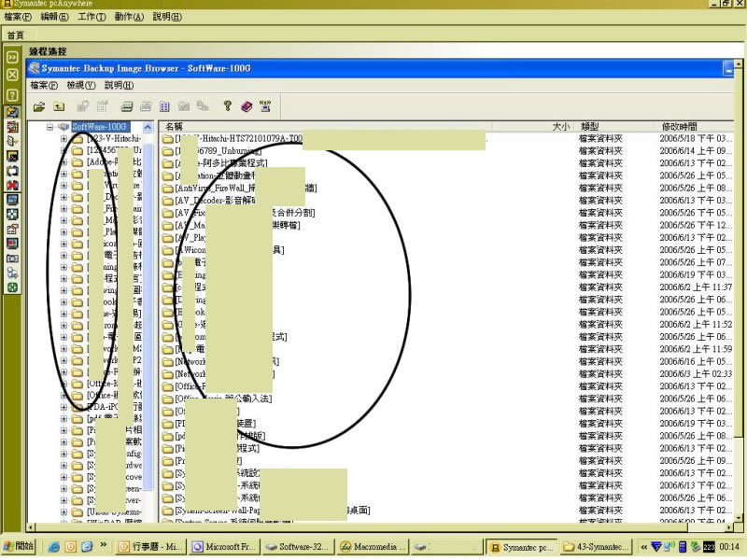
Task: Switch to the 首頁 tab
Action: pos(15,35)
